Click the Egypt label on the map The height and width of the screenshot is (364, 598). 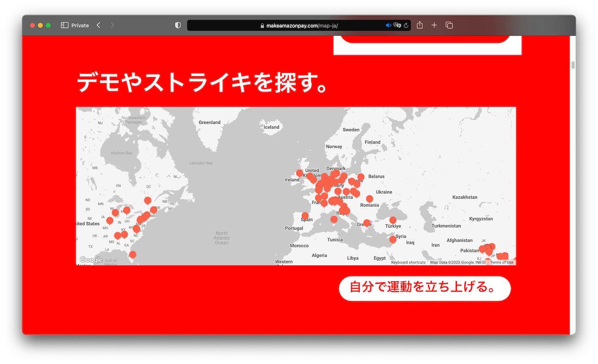tap(380, 258)
